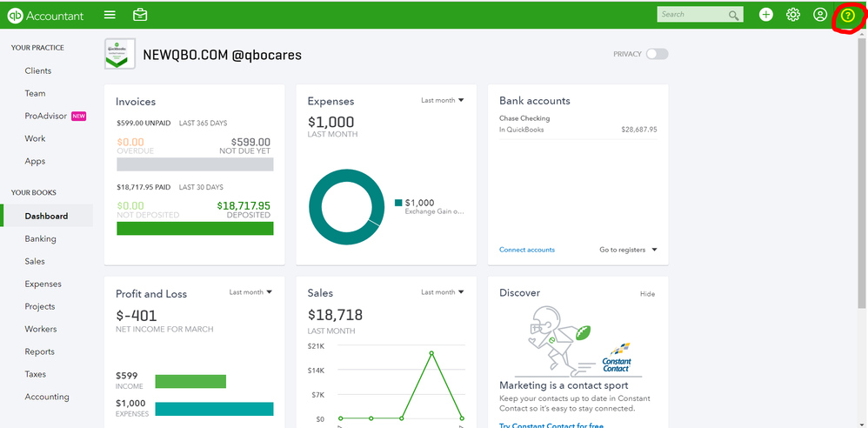
Task: Open Team in the sidebar
Action: tap(35, 94)
